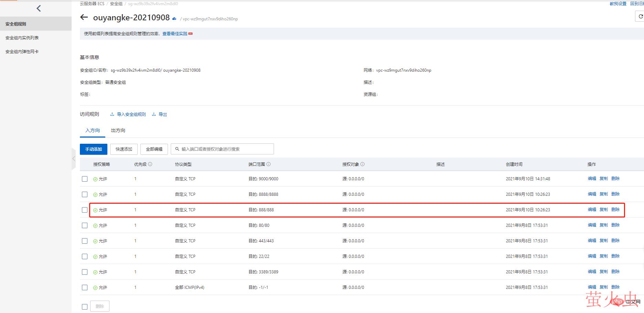Click the back arrow beside ouyangke-20210908
This screenshot has width=644, height=313.
[x=84, y=17]
